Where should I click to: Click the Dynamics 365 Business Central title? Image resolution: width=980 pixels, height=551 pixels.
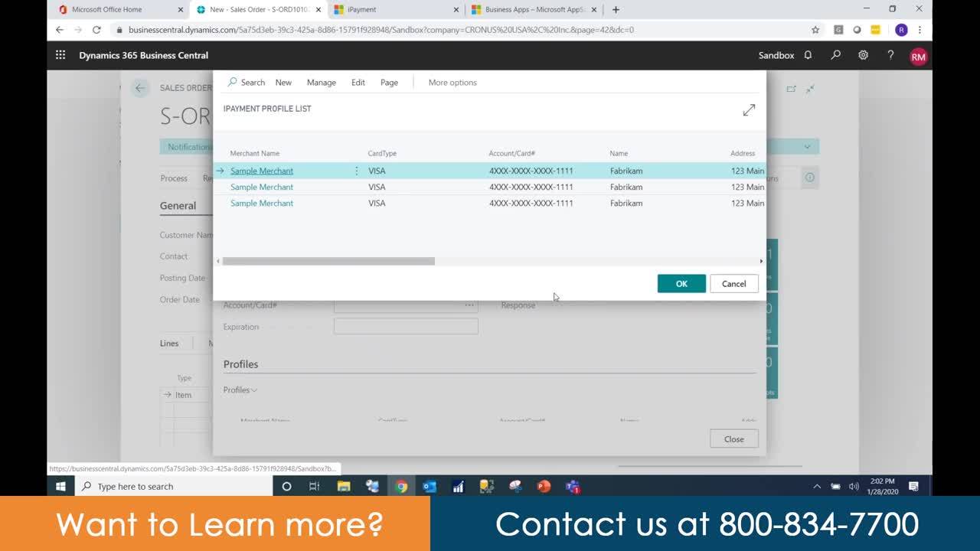coord(144,55)
